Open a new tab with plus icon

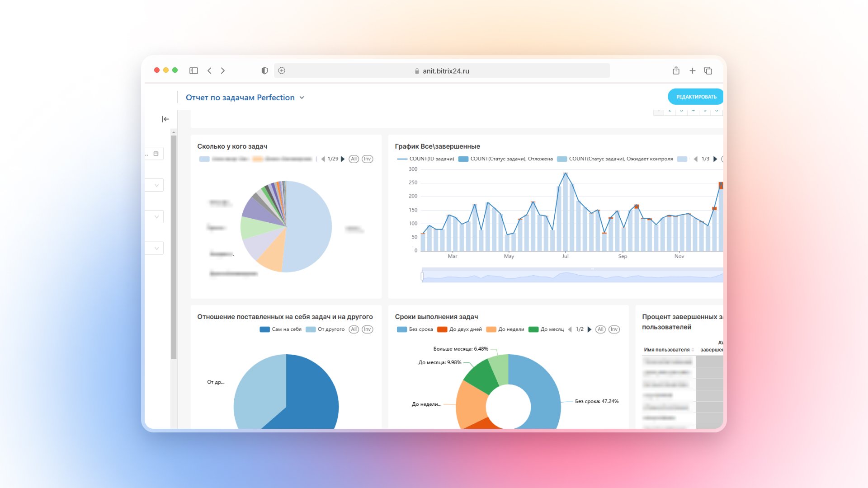tap(692, 70)
